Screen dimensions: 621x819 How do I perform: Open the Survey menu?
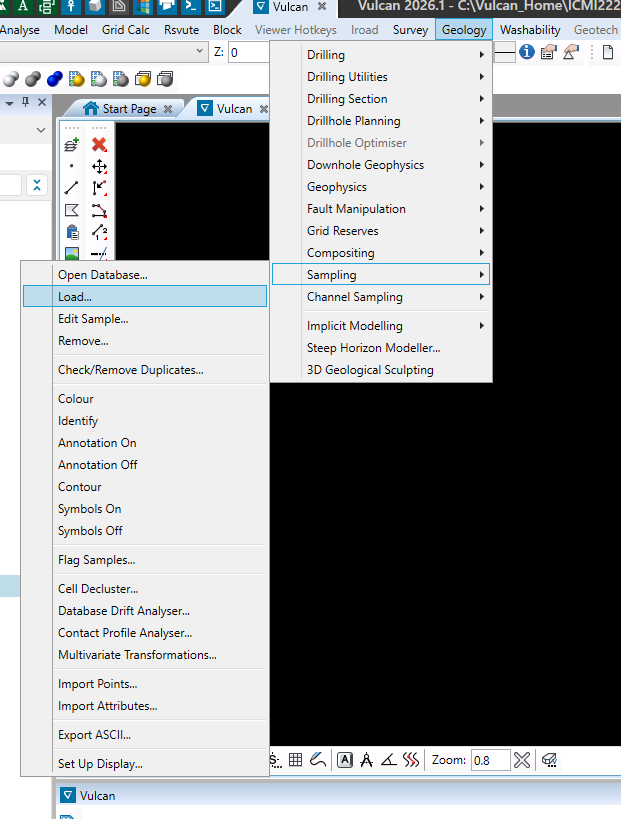point(411,30)
